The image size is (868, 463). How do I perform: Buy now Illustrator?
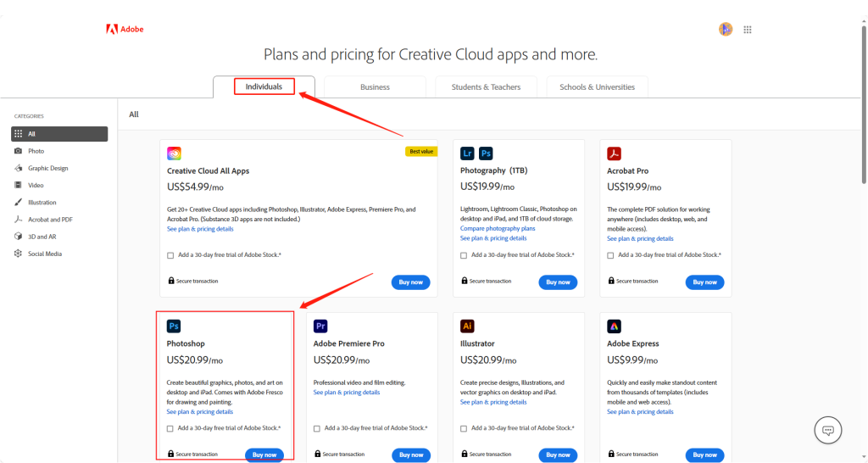point(558,455)
